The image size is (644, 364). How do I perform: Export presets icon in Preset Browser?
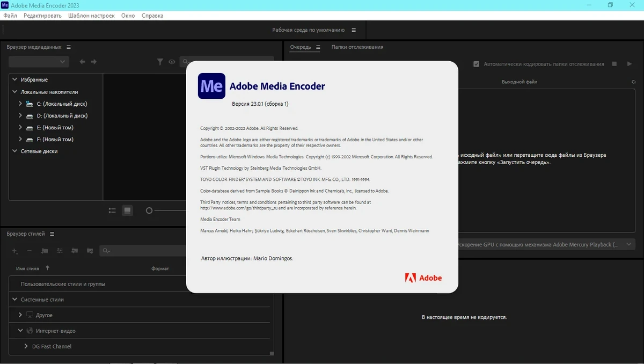pos(90,251)
